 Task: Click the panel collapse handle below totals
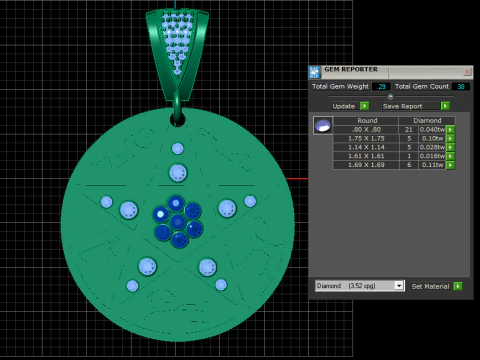pyautogui.click(x=390, y=96)
